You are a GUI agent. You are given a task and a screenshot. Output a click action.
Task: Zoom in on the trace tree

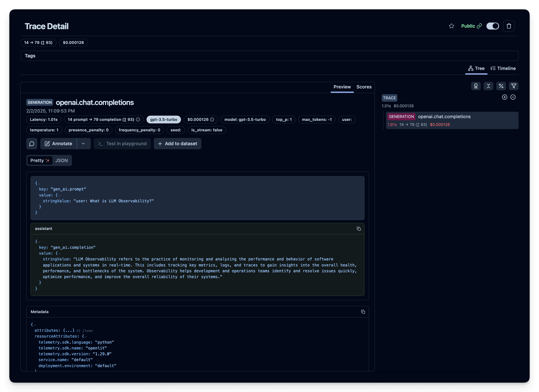[x=505, y=97]
